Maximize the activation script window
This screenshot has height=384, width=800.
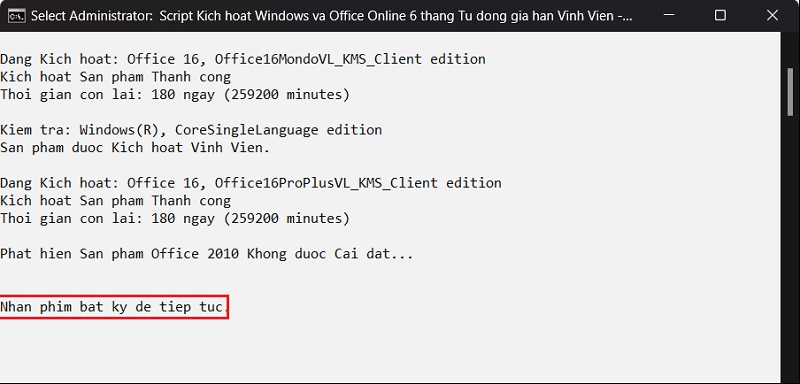[720, 15]
